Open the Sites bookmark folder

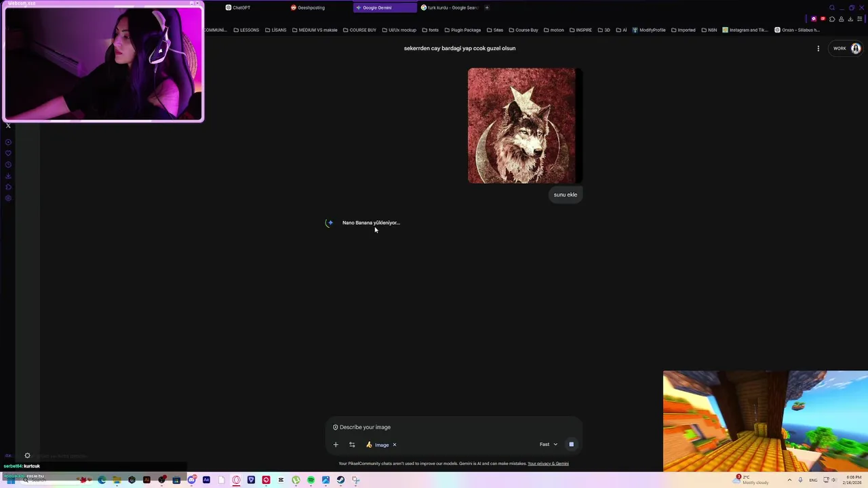494,30
